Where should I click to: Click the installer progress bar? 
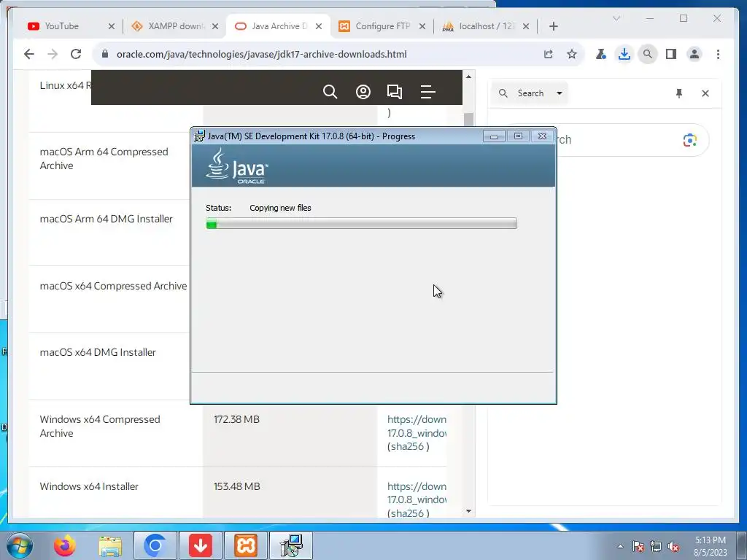362,223
